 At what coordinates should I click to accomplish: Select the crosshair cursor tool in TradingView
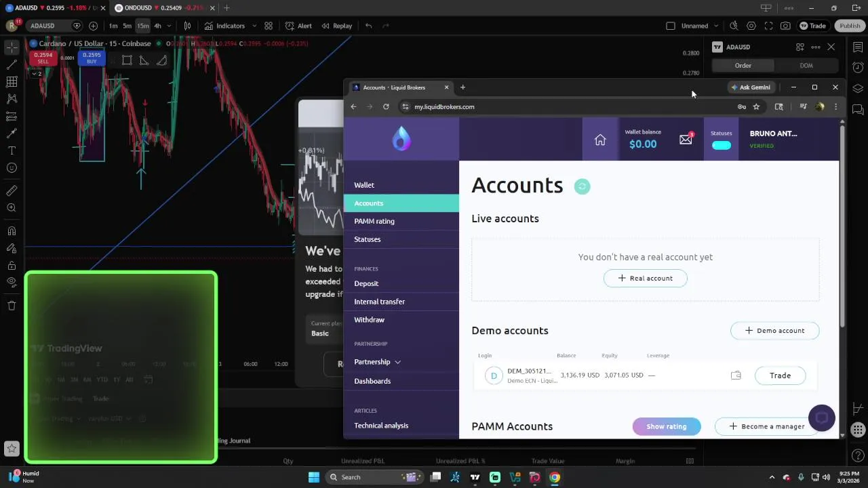[x=12, y=47]
